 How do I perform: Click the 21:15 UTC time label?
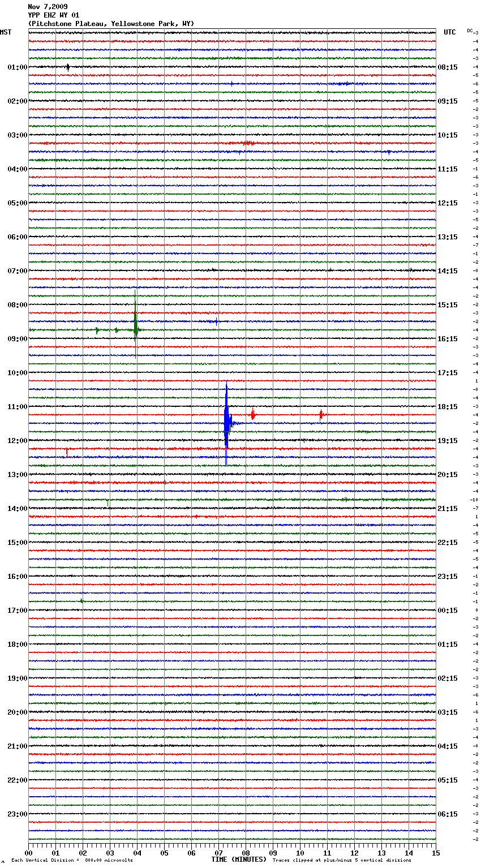(448, 509)
